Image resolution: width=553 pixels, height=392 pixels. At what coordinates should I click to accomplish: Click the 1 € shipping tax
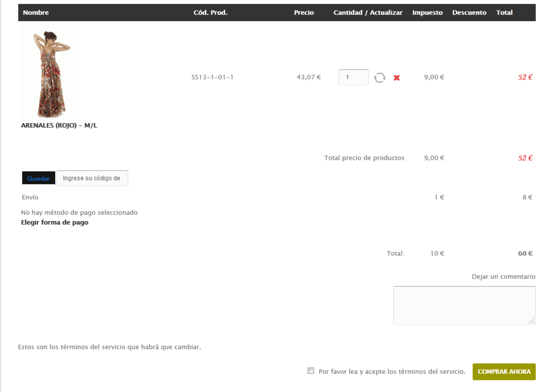439,198
